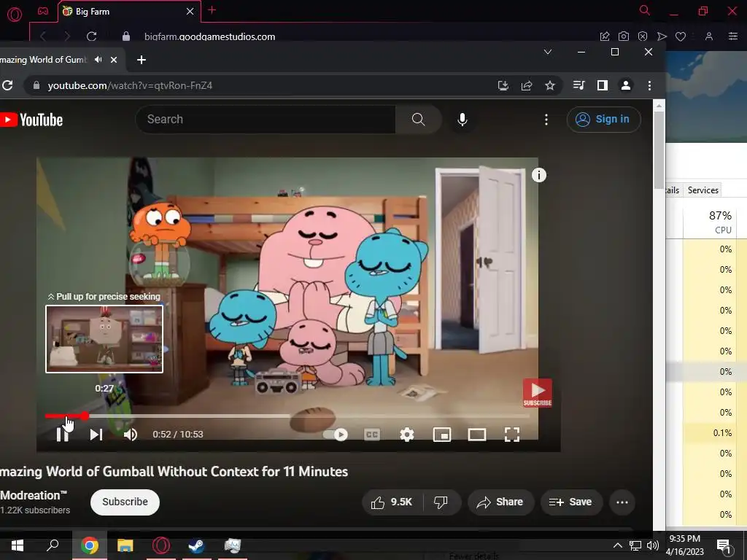Viewport: 747px width, 560px height.
Task: Pause the YouTube video
Action: pyautogui.click(x=63, y=435)
